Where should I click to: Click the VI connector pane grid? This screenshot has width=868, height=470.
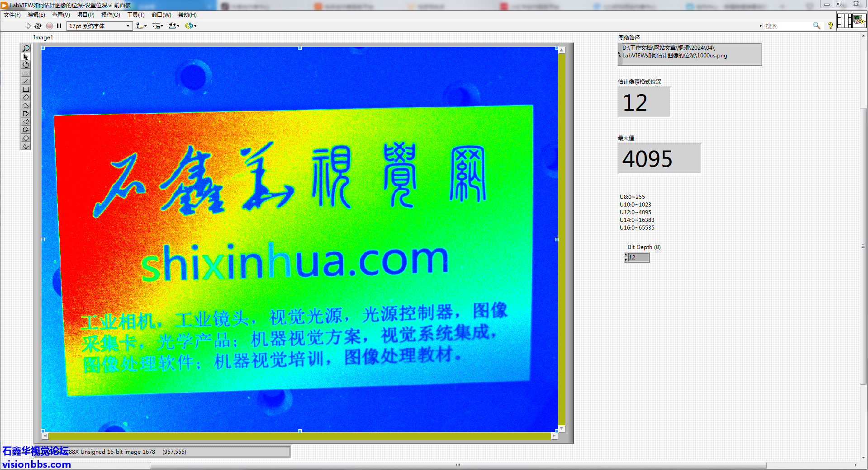844,21
